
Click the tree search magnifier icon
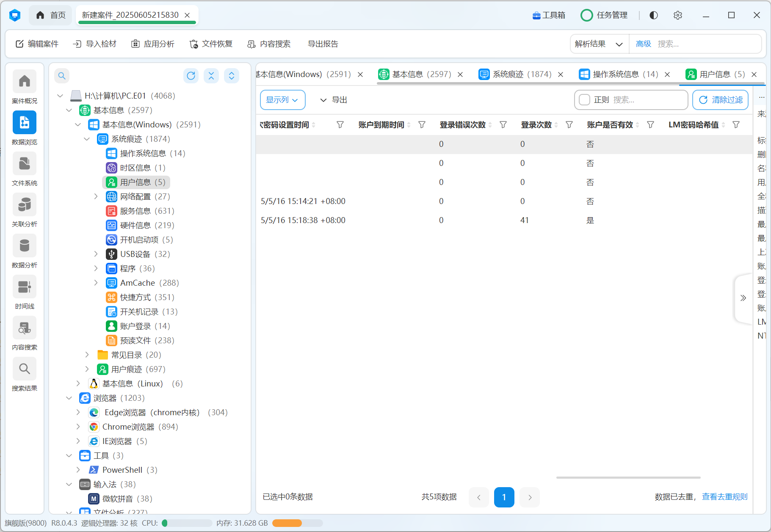tap(62, 76)
